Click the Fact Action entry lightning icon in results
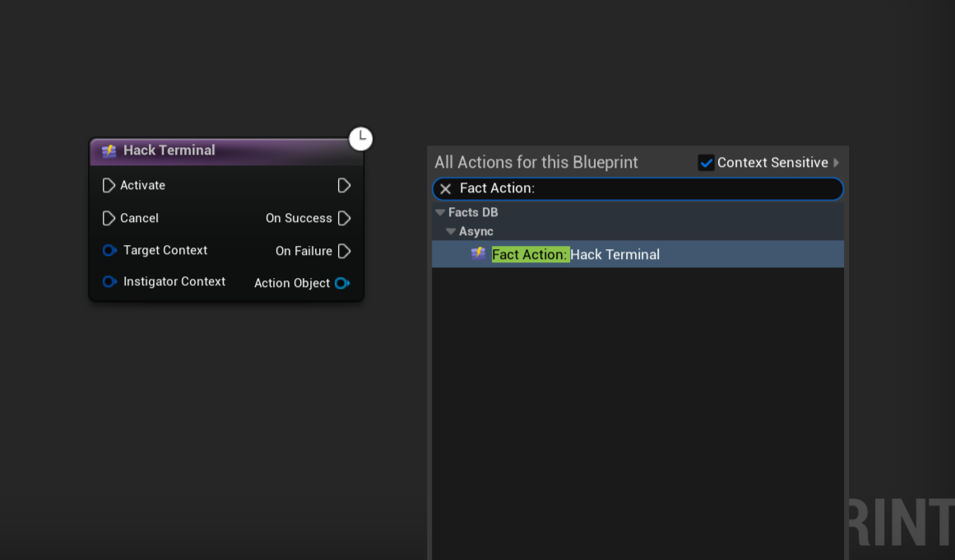 point(479,254)
